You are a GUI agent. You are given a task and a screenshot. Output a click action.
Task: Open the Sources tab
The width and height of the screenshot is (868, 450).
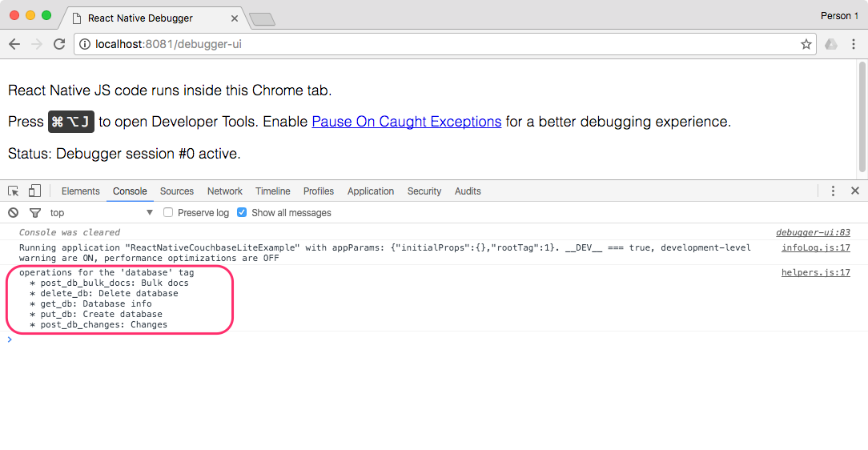point(177,191)
